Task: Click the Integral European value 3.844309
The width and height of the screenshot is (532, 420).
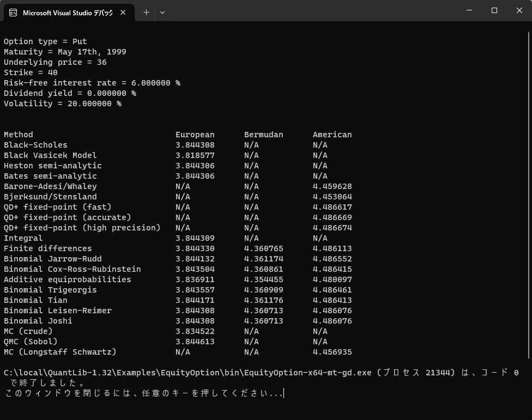Action: [195, 238]
